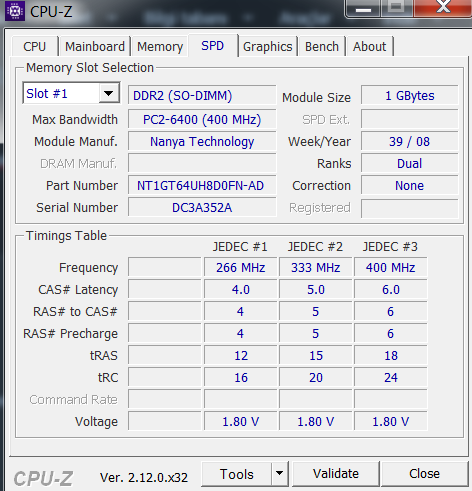This screenshot has width=472, height=491.
Task: Open the Mainboard tab
Action: click(95, 47)
